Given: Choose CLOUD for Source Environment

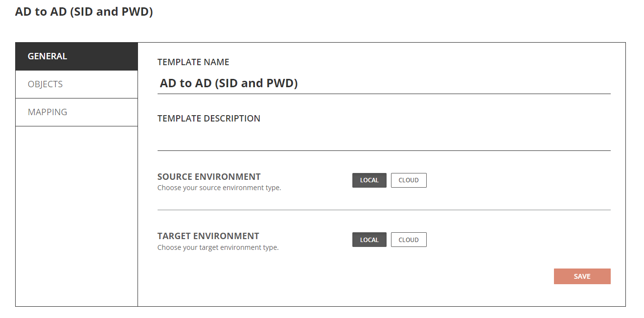Looking at the screenshot, I should pos(409,180).
